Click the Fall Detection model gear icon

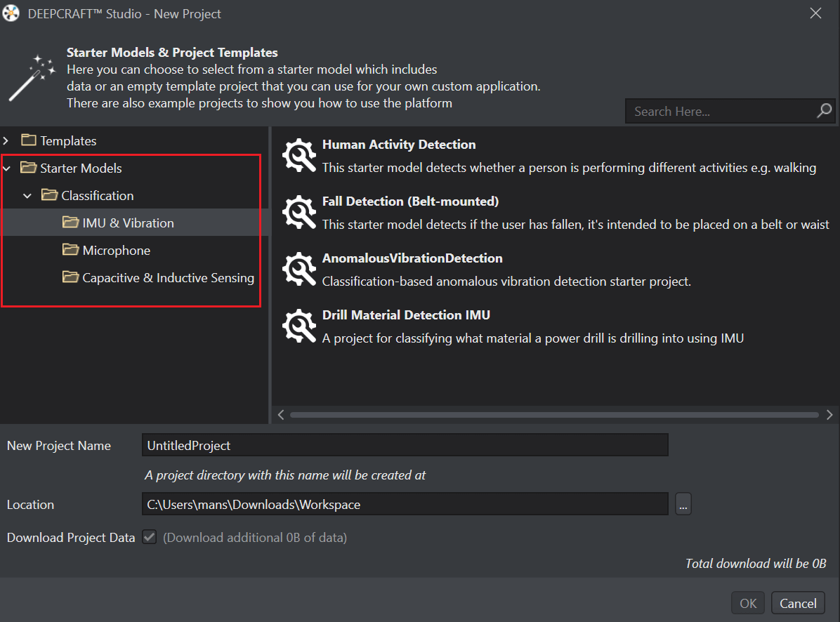(298, 213)
